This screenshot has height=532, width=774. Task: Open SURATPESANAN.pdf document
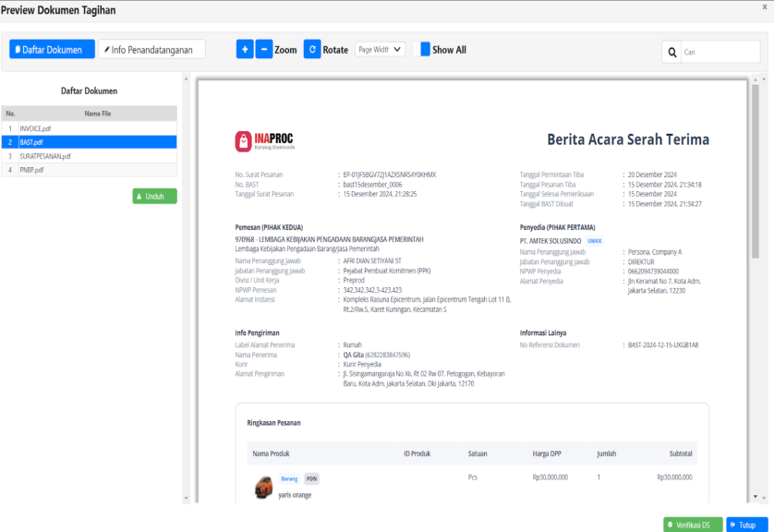coord(45,156)
